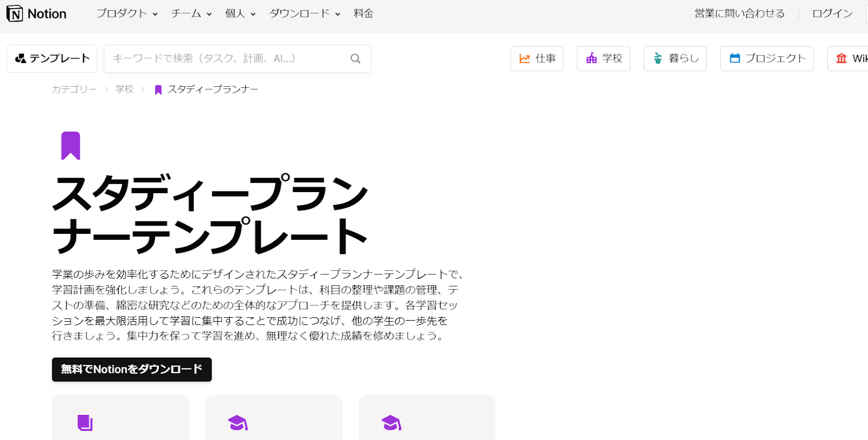Screen dimensions: 868x440
Task: Click the purple notebook card icon
Action: coord(85,423)
